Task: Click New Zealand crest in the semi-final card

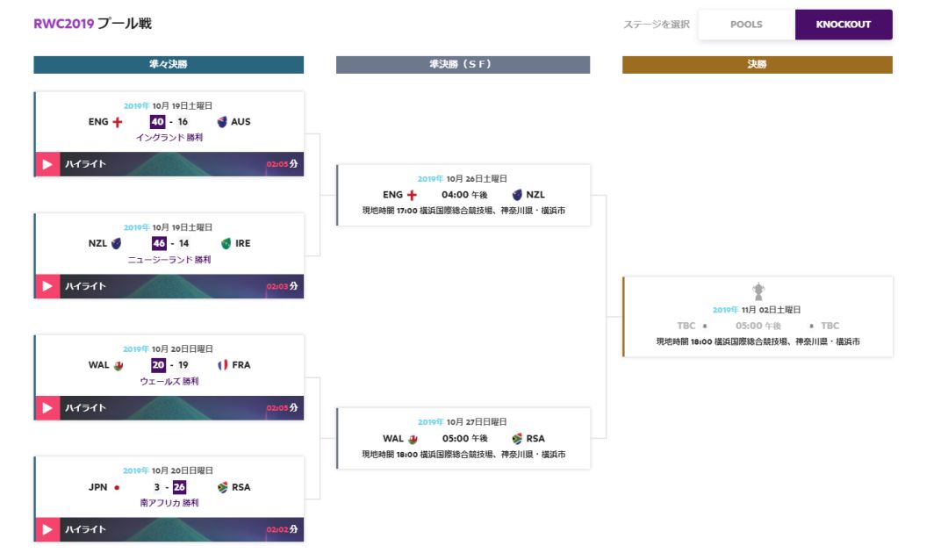Action: tap(517, 195)
